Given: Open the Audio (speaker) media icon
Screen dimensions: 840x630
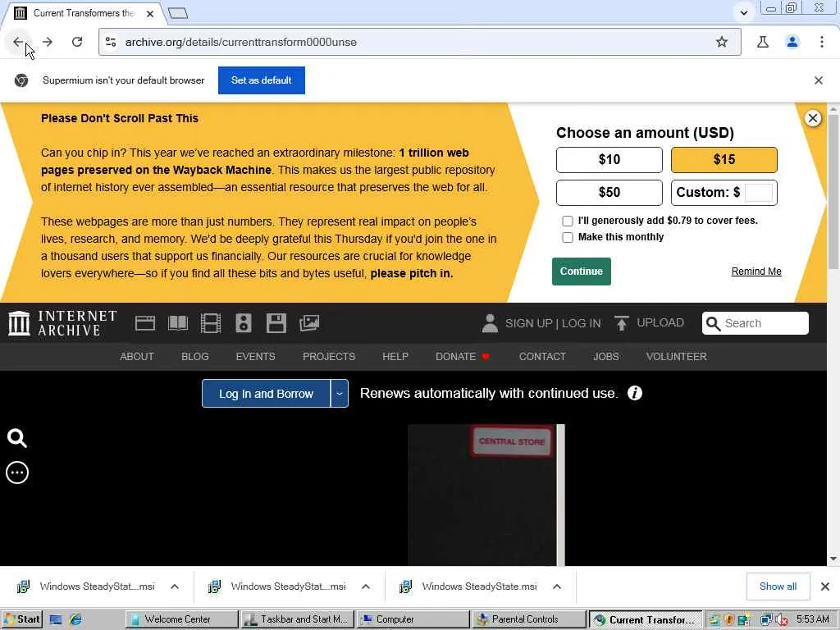Looking at the screenshot, I should [243, 323].
